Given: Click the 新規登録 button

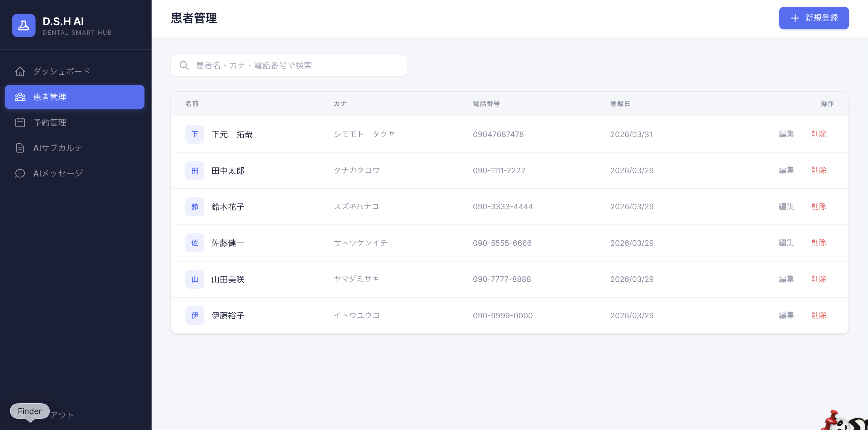Looking at the screenshot, I should (814, 18).
